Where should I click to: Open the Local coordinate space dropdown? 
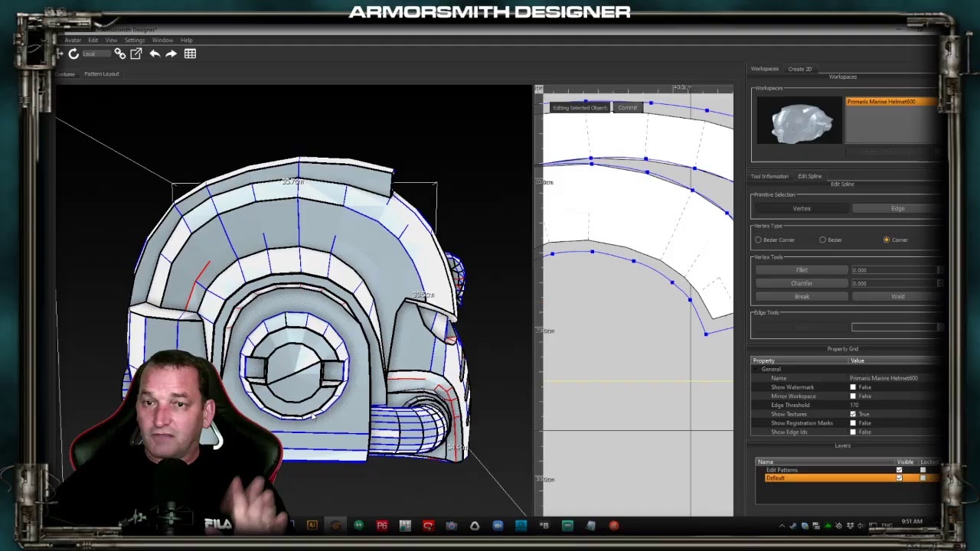pyautogui.click(x=96, y=54)
